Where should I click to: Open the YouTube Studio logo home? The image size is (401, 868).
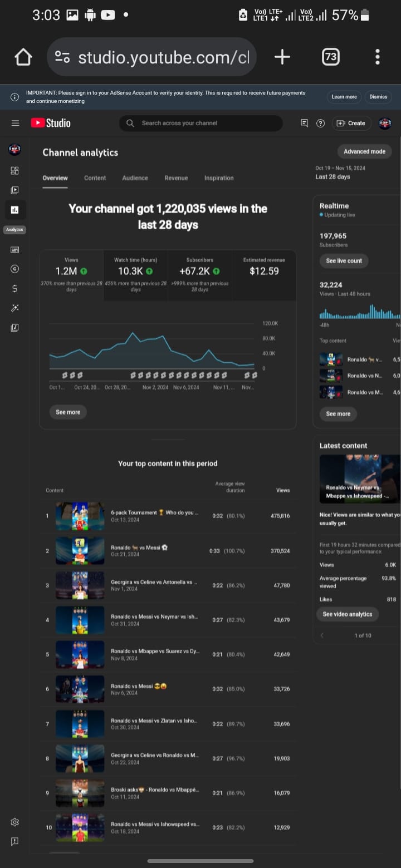point(51,123)
